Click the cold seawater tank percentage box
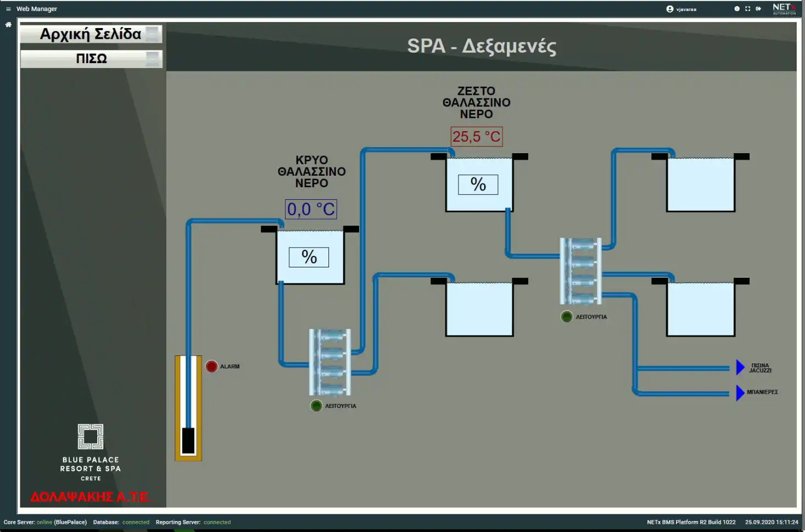805x532 pixels. pyautogui.click(x=309, y=257)
